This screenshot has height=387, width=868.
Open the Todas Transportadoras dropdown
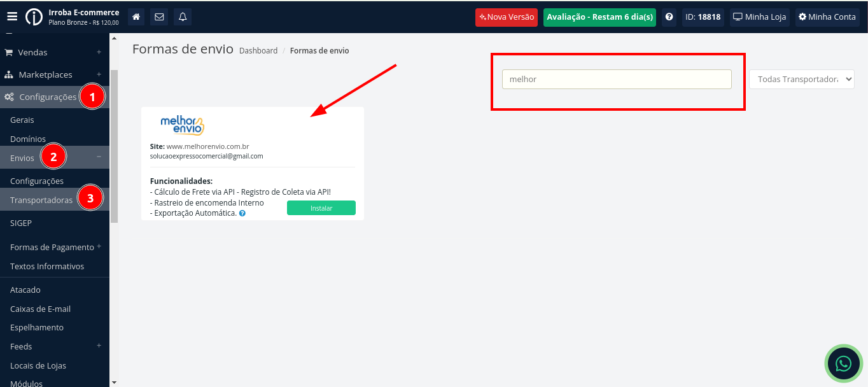802,80
